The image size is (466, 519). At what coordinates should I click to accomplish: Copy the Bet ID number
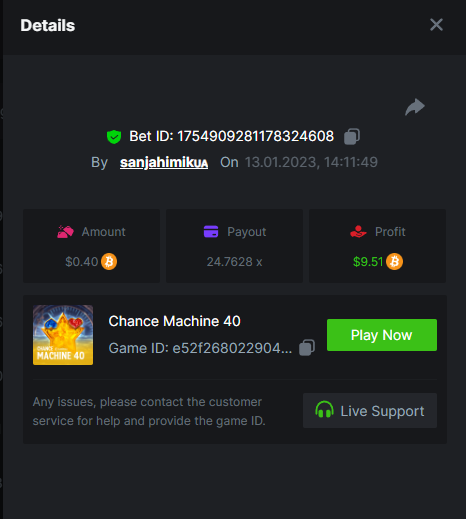tap(352, 136)
